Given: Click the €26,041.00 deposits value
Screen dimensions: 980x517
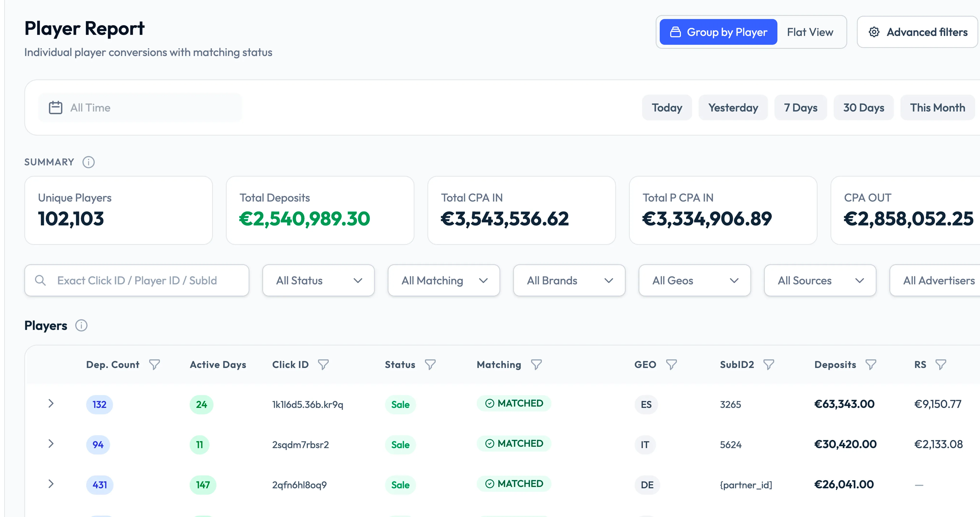Looking at the screenshot, I should pos(844,485).
